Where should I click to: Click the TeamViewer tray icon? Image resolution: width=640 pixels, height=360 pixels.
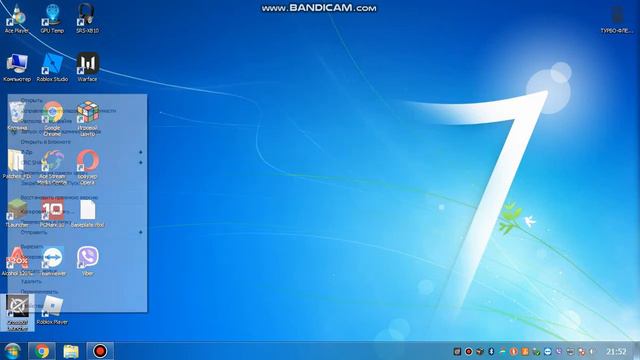pos(548,351)
